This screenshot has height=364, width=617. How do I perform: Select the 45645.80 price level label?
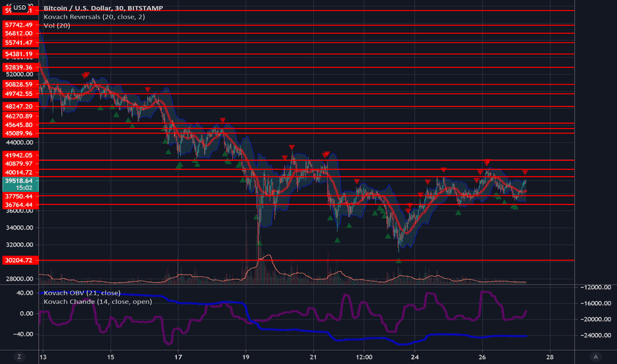click(21, 124)
